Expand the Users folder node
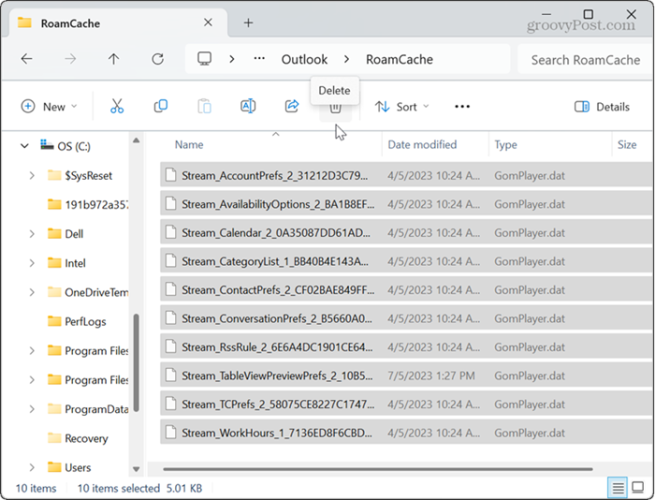The image size is (655, 500). 32,467
